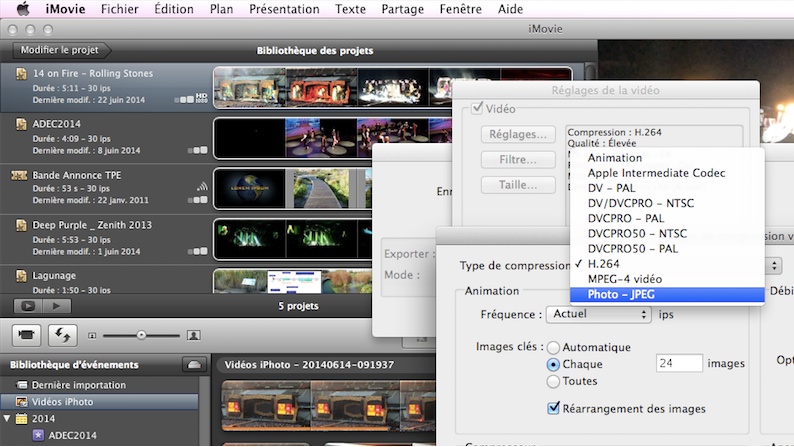Screen dimensions: 794x447
Task: Open the Aide menu
Action: tap(510, 9)
